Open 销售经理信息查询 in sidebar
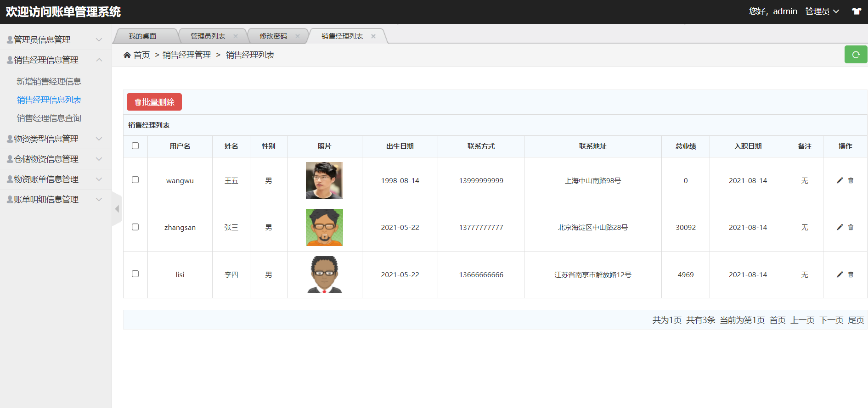 (x=49, y=118)
